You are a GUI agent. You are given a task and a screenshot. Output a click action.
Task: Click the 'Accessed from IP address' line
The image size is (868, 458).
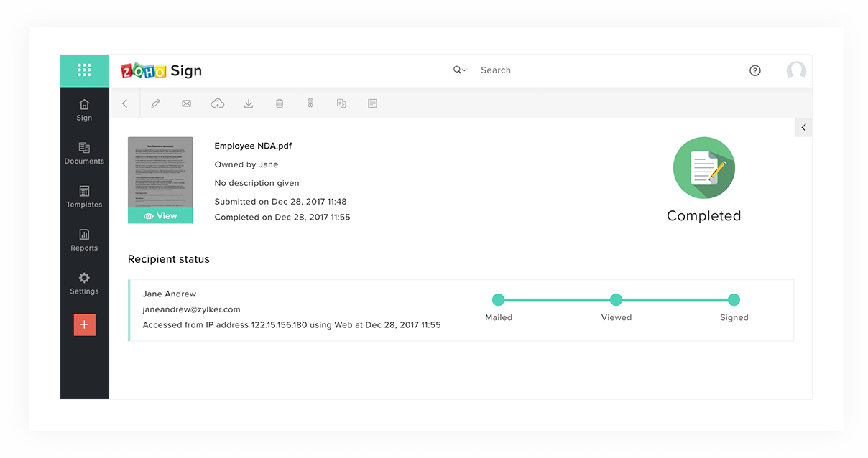292,325
